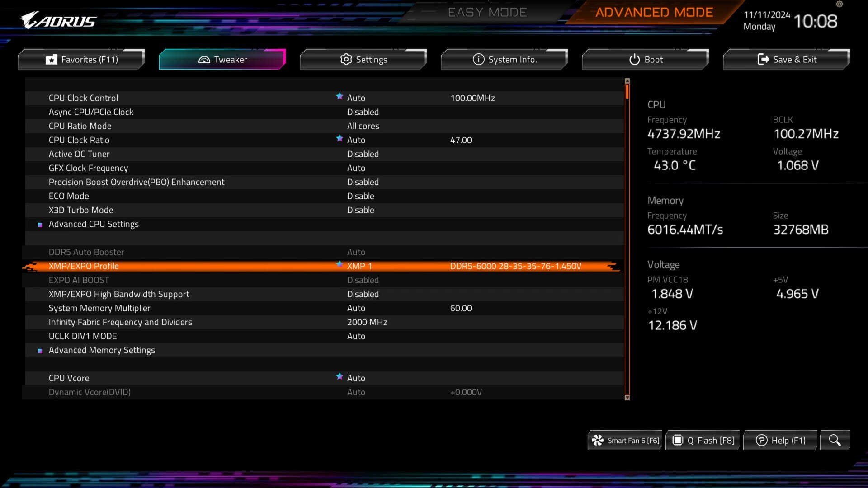868x488 pixels.
Task: Select the XMP/EXPO Profile highlighted row label
Action: click(84, 266)
